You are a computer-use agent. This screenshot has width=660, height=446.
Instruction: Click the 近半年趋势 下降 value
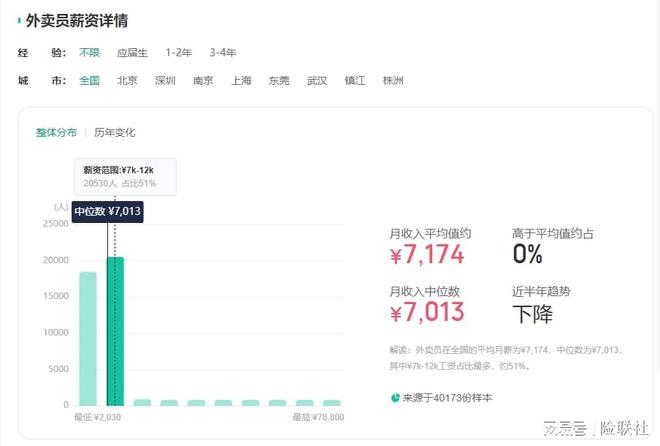532,314
